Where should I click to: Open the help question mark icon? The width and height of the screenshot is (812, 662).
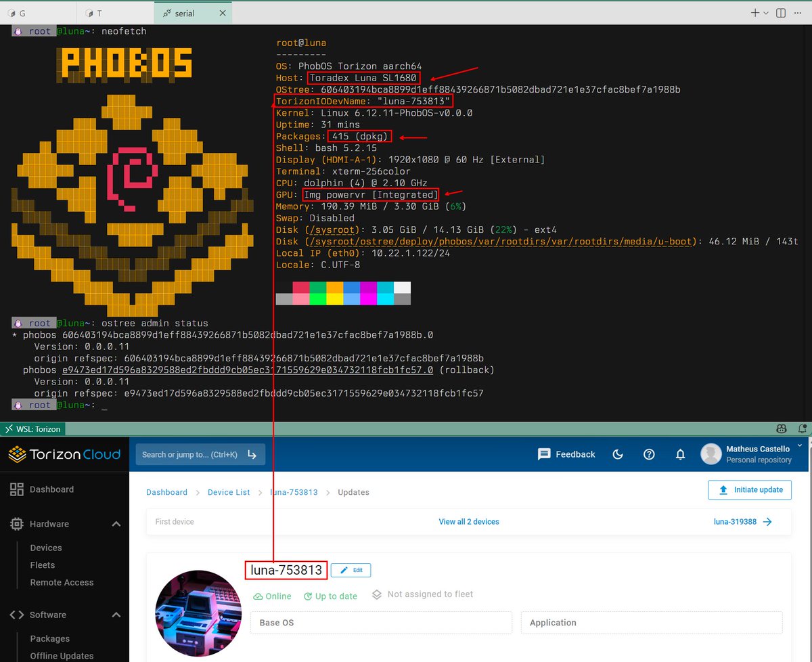click(x=649, y=454)
